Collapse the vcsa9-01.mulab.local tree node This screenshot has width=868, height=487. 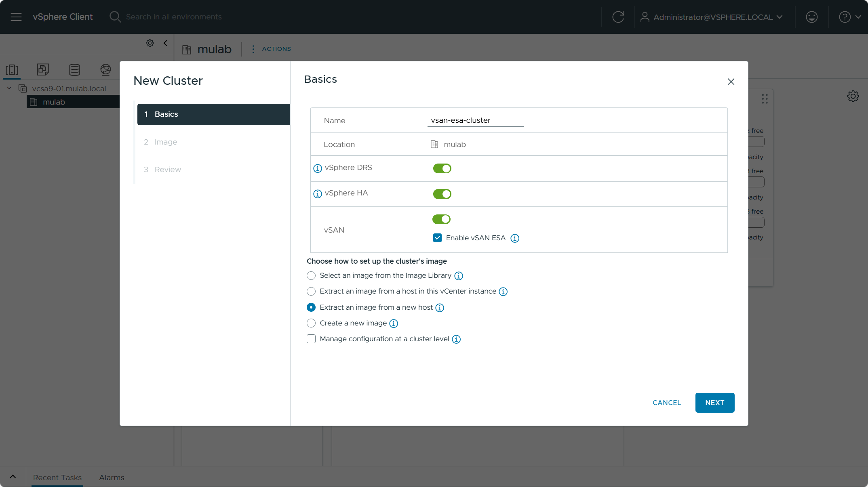coord(9,88)
